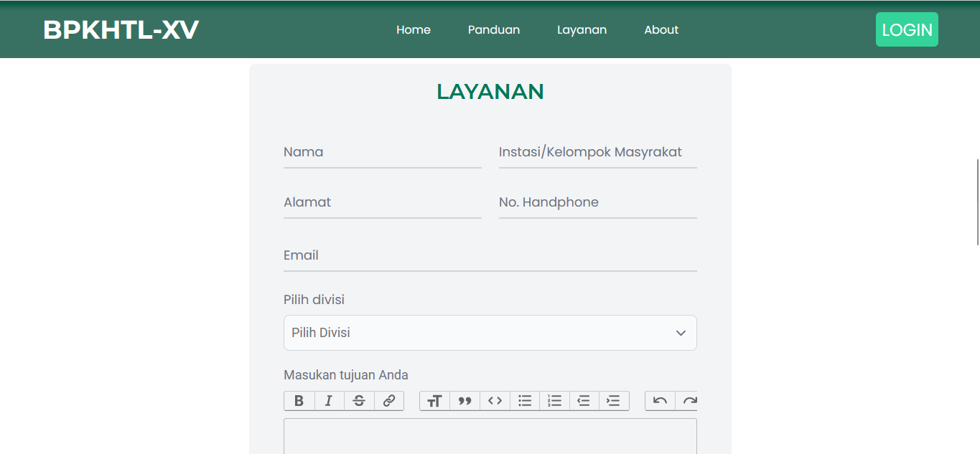Insert a block quote
The width and height of the screenshot is (980, 454).
click(x=465, y=401)
